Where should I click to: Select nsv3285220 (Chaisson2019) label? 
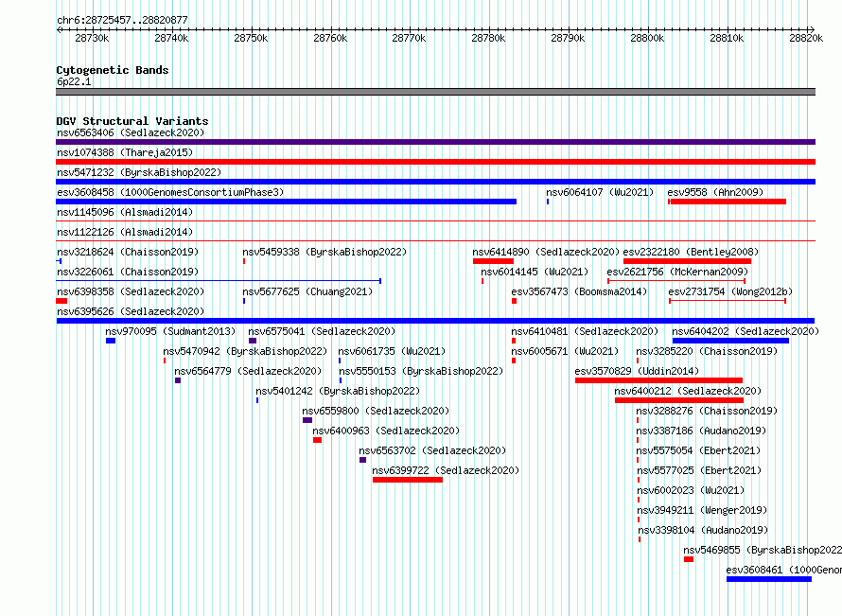click(x=708, y=351)
